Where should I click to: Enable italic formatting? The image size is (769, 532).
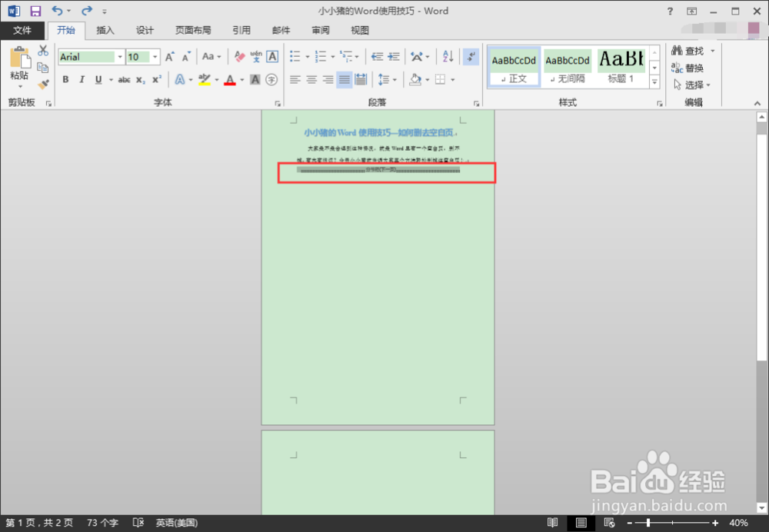point(82,79)
